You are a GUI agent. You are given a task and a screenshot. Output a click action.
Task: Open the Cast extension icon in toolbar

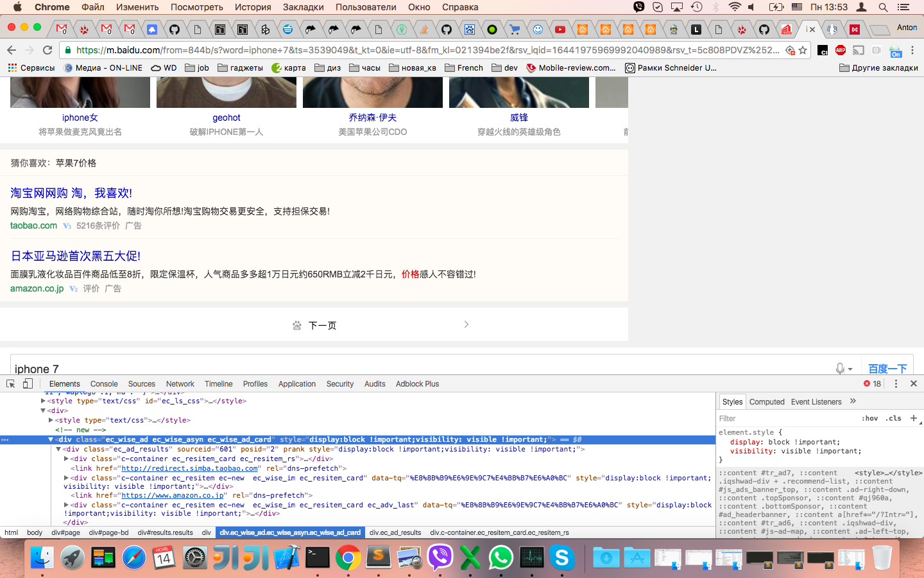pyautogui.click(x=859, y=50)
